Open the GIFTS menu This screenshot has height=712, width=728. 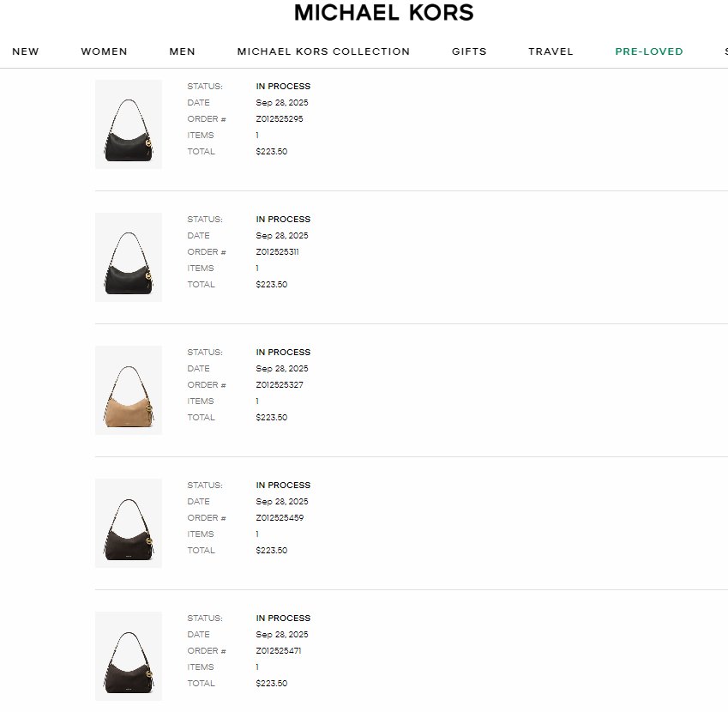coord(469,51)
